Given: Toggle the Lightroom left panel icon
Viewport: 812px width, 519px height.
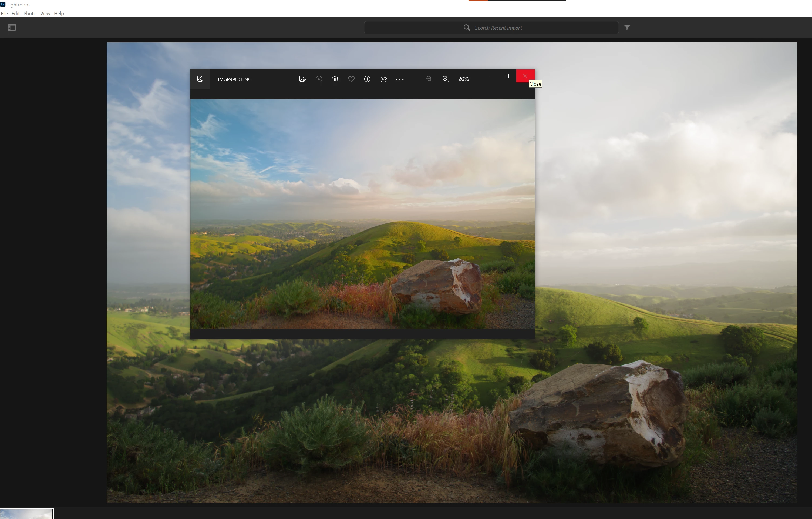Looking at the screenshot, I should coord(12,28).
